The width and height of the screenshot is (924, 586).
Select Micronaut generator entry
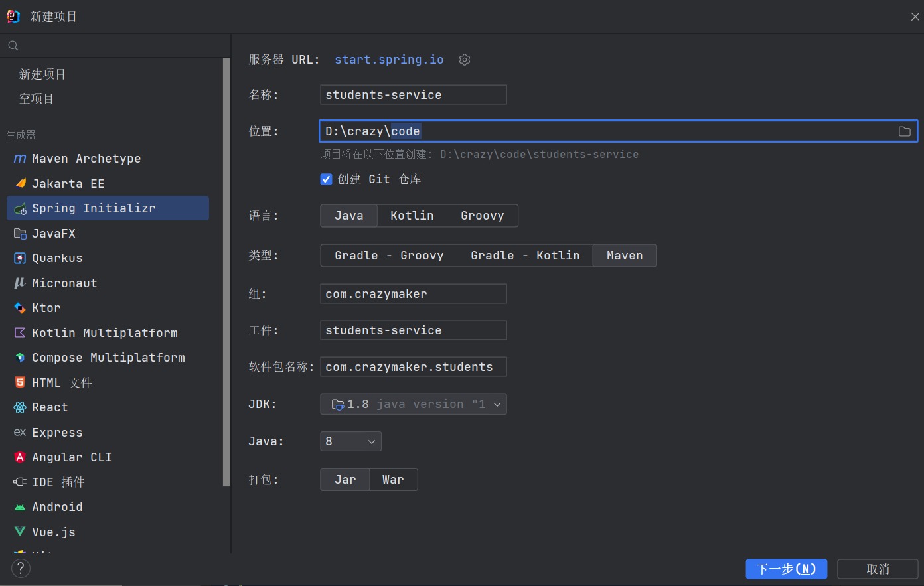[x=108, y=283]
